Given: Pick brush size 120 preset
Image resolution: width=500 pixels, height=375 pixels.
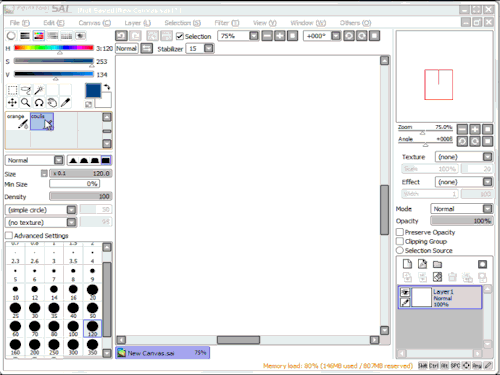Looking at the screenshot, I should click(x=92, y=328).
